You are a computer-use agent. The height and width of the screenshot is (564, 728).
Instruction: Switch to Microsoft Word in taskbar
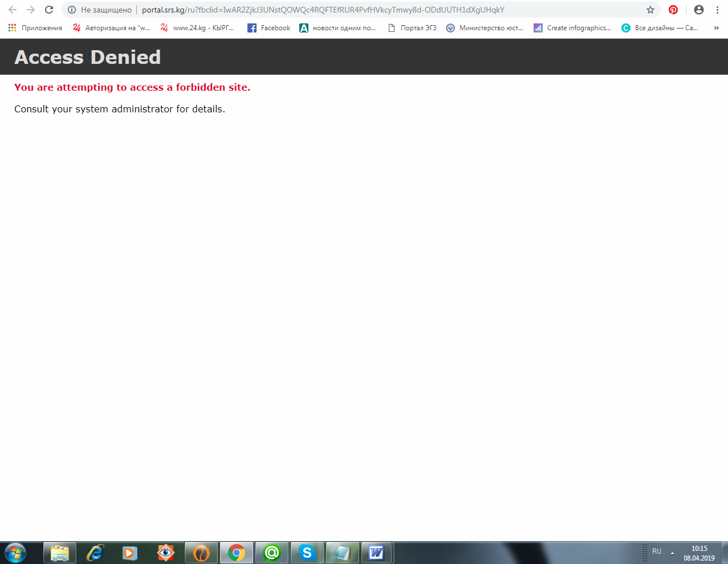(x=376, y=553)
